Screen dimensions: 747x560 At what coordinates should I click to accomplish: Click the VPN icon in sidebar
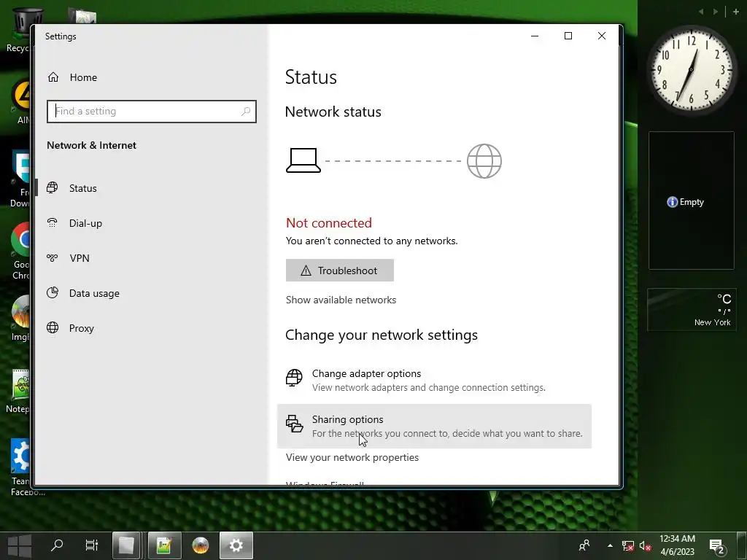pos(53,257)
